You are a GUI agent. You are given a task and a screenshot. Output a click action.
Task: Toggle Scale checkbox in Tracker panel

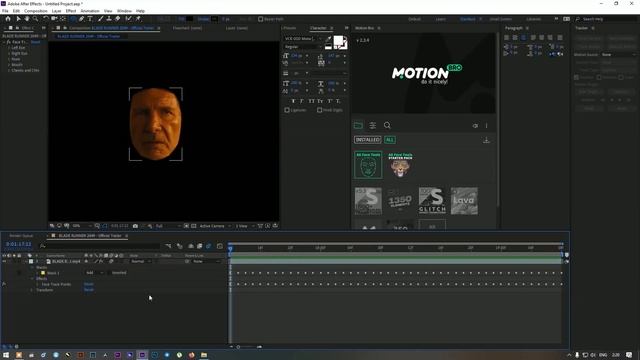coord(621,77)
